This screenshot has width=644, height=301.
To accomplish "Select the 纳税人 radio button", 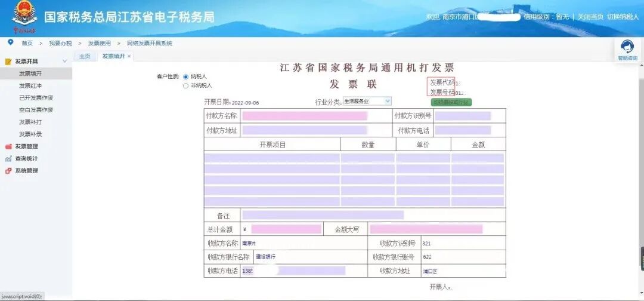I will (185, 77).
